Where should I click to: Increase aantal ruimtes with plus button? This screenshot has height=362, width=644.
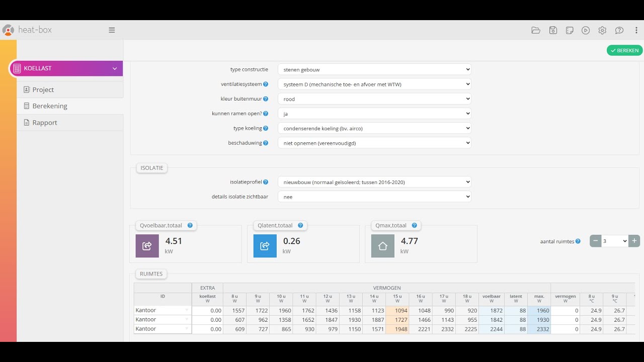tap(634, 241)
